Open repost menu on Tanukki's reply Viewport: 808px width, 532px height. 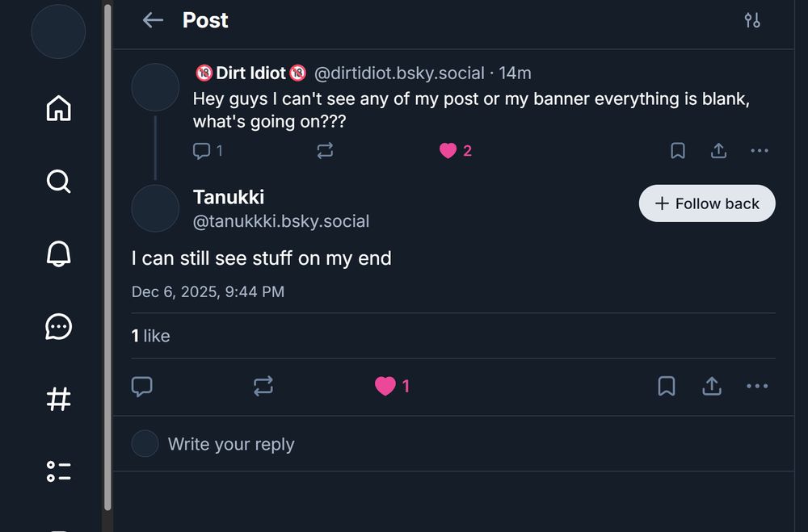click(x=263, y=387)
